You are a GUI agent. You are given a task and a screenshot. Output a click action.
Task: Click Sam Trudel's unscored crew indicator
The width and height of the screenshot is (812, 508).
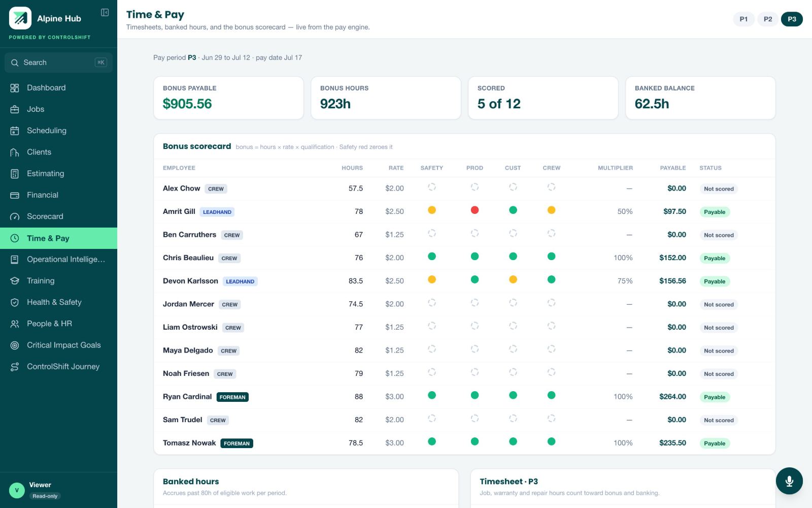point(551,419)
